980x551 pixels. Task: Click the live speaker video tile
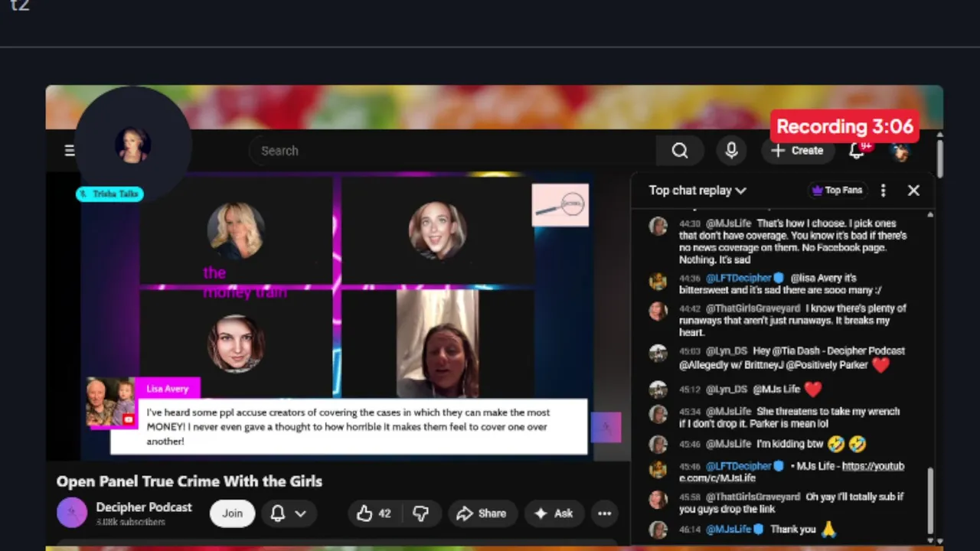coord(437,343)
